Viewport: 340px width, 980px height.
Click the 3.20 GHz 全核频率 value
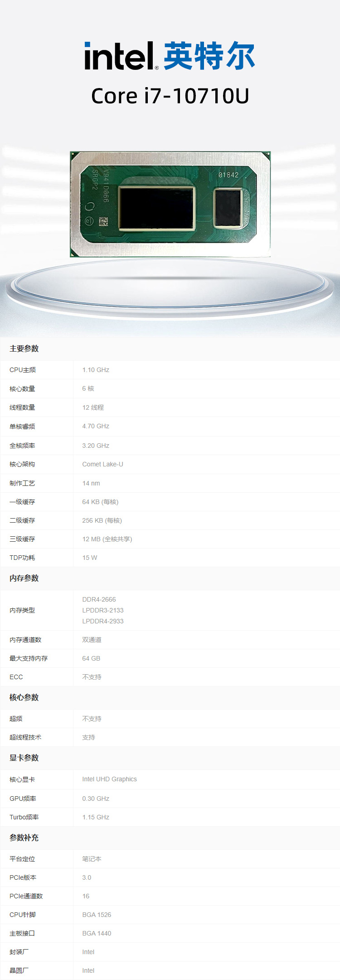[96, 446]
